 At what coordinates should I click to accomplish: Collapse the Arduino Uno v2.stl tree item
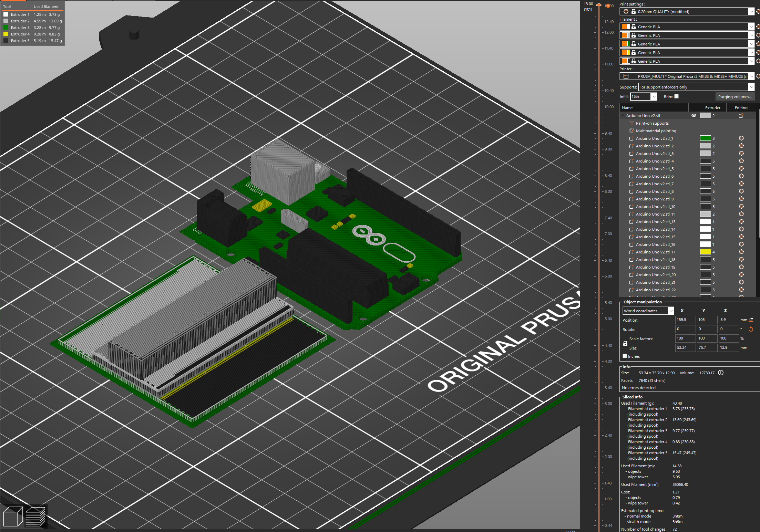coord(623,115)
